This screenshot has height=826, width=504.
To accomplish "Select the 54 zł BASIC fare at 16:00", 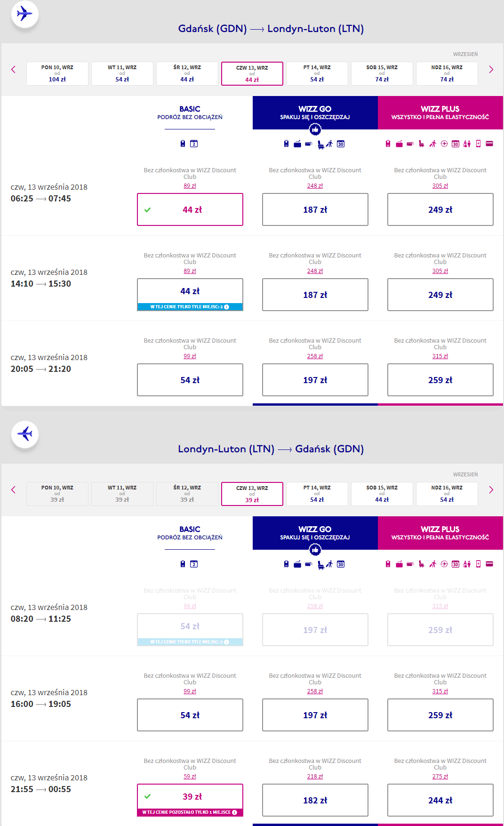I will coord(190,715).
